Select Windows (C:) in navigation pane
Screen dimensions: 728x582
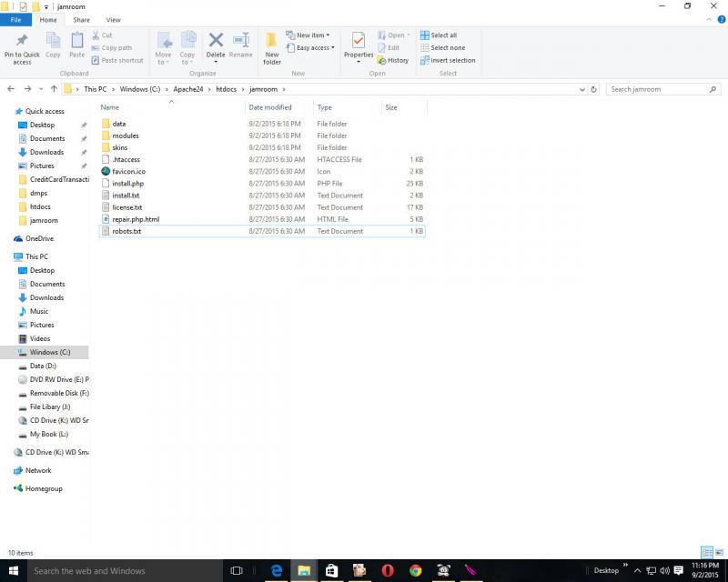[x=49, y=352]
